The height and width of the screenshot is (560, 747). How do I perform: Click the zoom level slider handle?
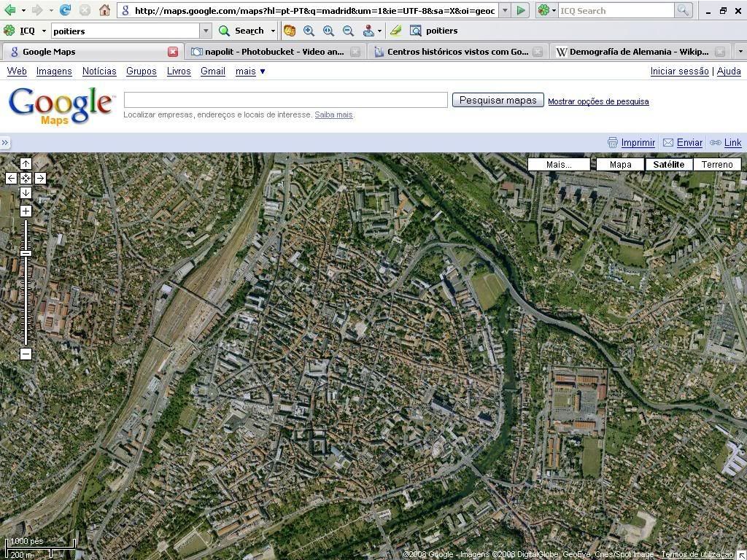click(26, 253)
